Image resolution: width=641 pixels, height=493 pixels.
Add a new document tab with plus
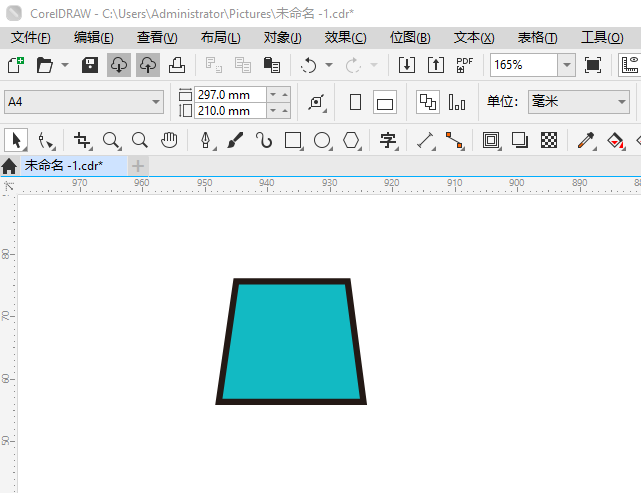138,166
